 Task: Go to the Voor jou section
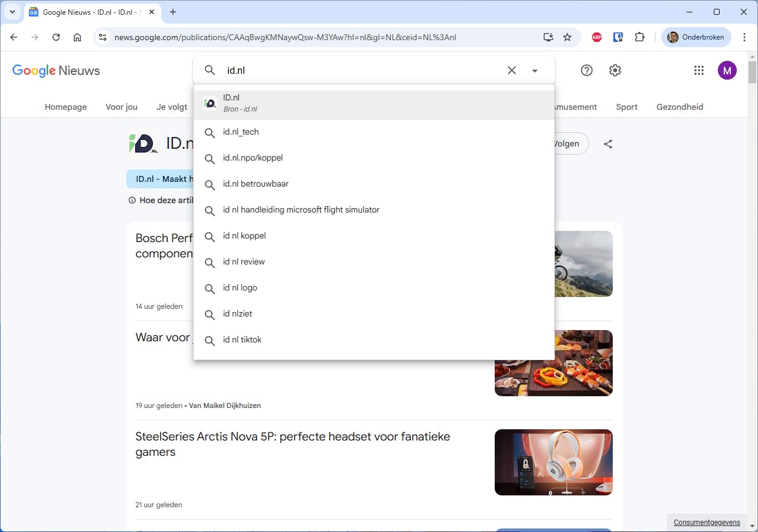click(121, 107)
